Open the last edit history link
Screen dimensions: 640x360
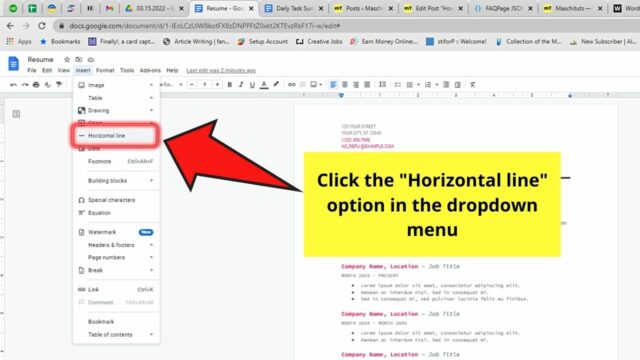221,71
